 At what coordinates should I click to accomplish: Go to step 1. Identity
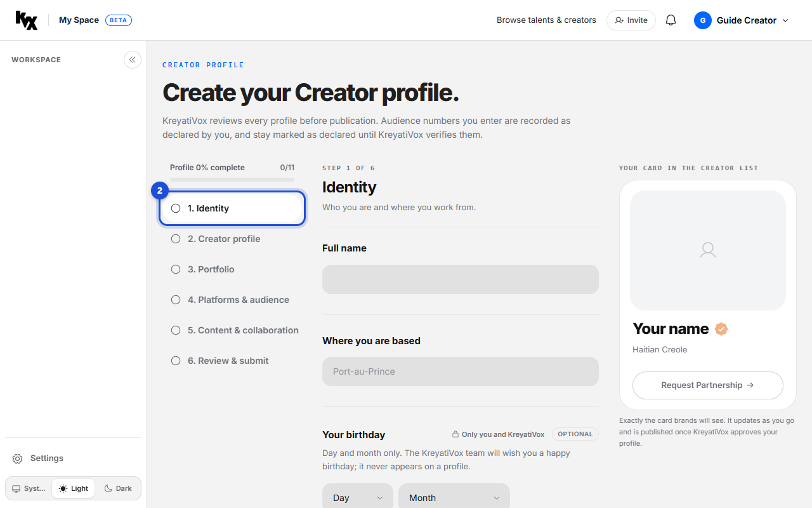pos(232,208)
